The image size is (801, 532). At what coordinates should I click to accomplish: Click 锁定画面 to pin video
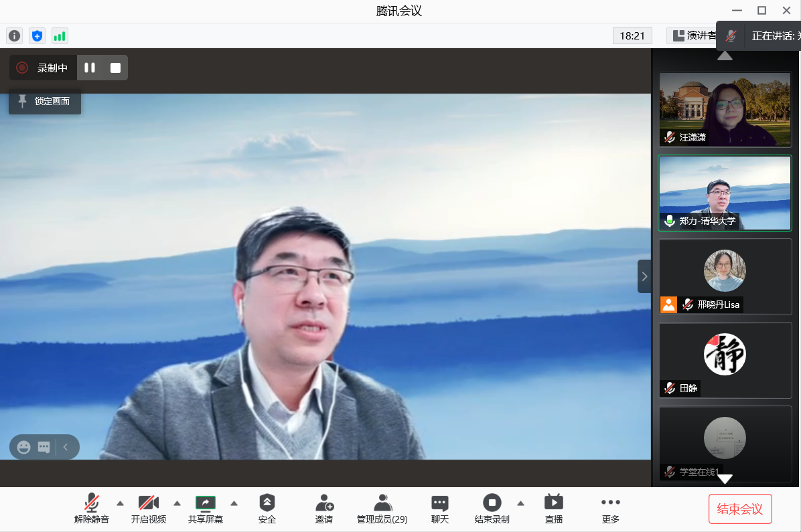[45, 101]
